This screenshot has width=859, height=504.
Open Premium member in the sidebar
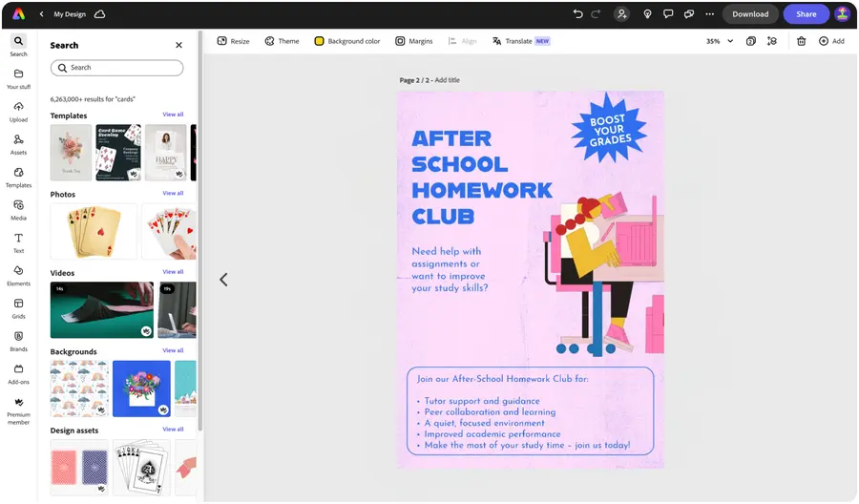(x=19, y=410)
